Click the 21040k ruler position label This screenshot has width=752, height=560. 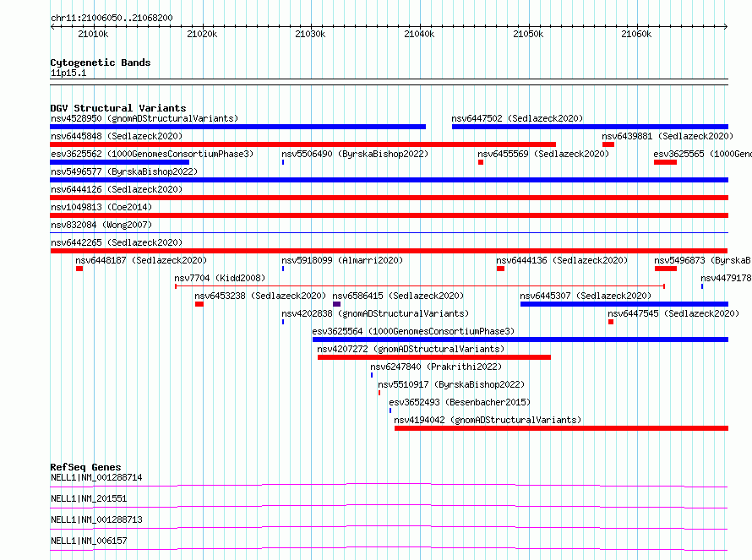(x=419, y=35)
